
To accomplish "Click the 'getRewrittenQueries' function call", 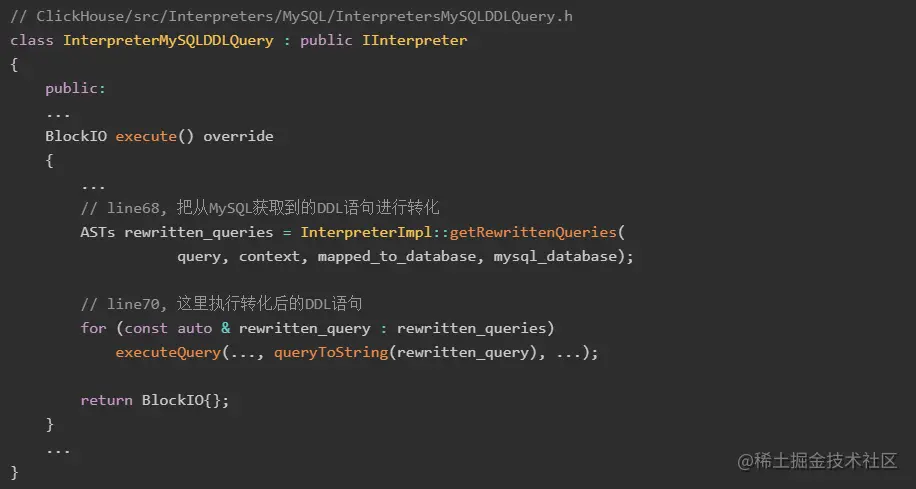I will (533, 232).
